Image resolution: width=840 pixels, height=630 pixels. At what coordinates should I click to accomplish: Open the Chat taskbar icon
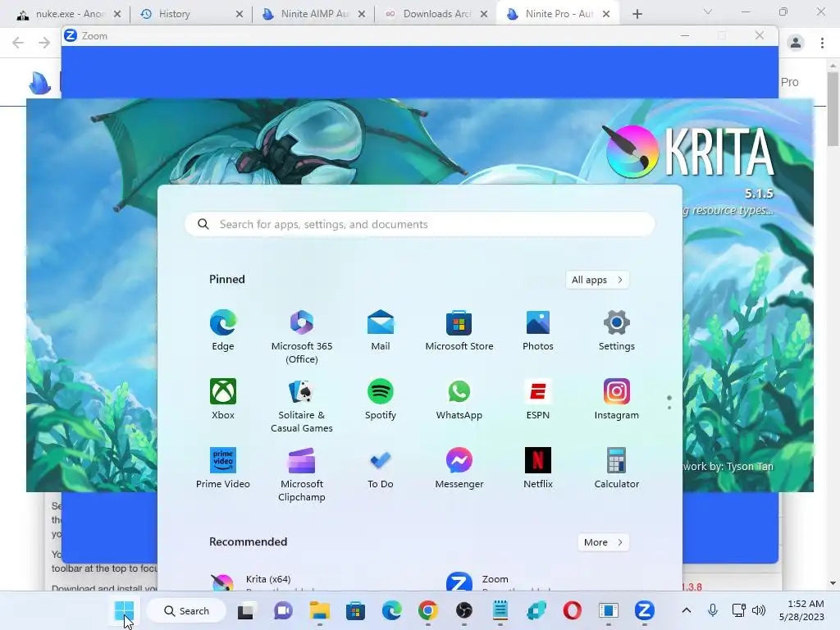(x=283, y=610)
